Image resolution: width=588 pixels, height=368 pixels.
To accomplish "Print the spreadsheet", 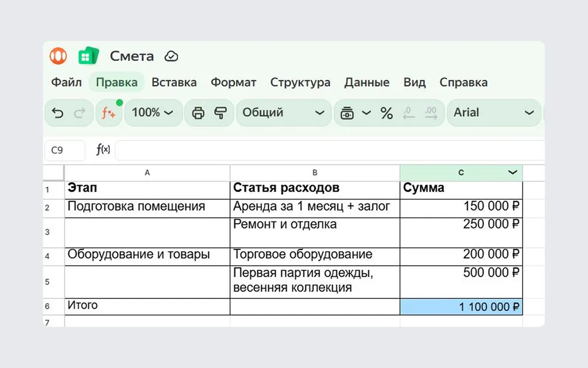I will coord(198,113).
